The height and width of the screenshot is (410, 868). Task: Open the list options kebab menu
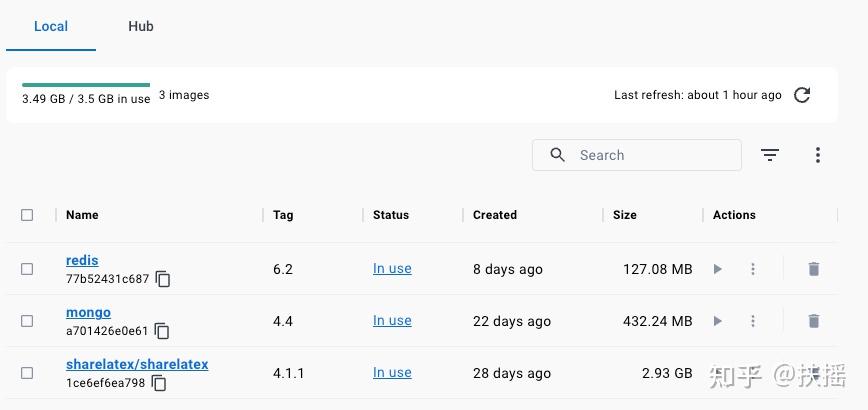[x=818, y=155]
